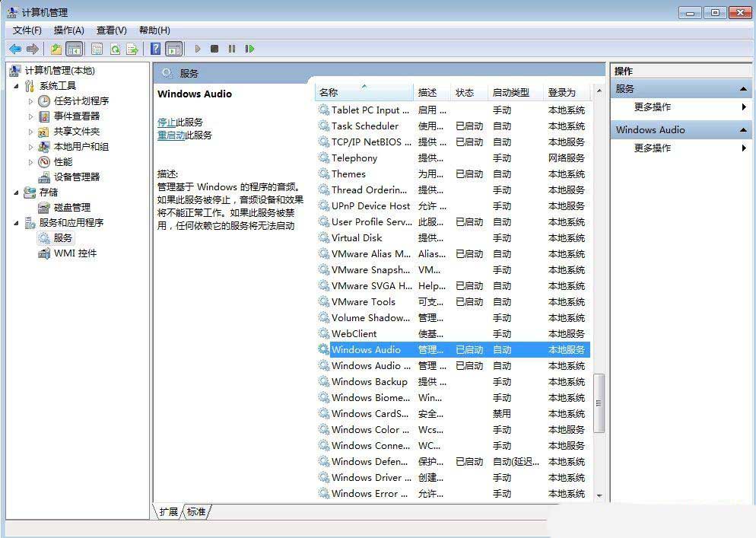Viewport: 756px width, 538px height.
Task: Click the gear icon of Themes service
Action: [323, 173]
